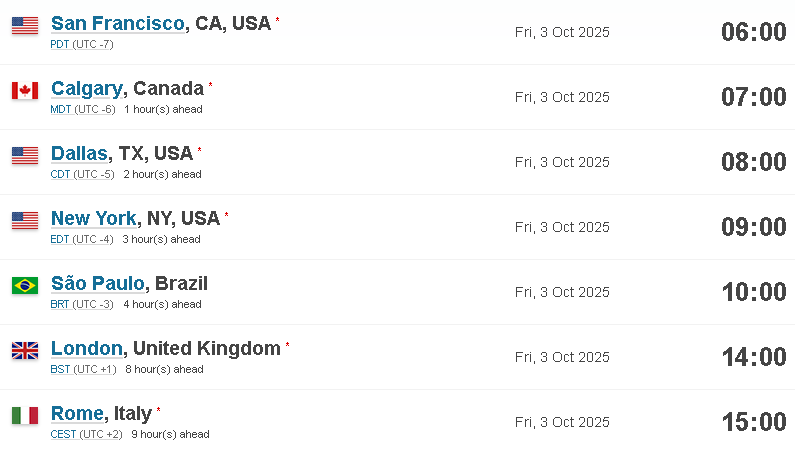Screen dimensions: 795x457
Task: Open the New York city link
Action: pos(94,218)
